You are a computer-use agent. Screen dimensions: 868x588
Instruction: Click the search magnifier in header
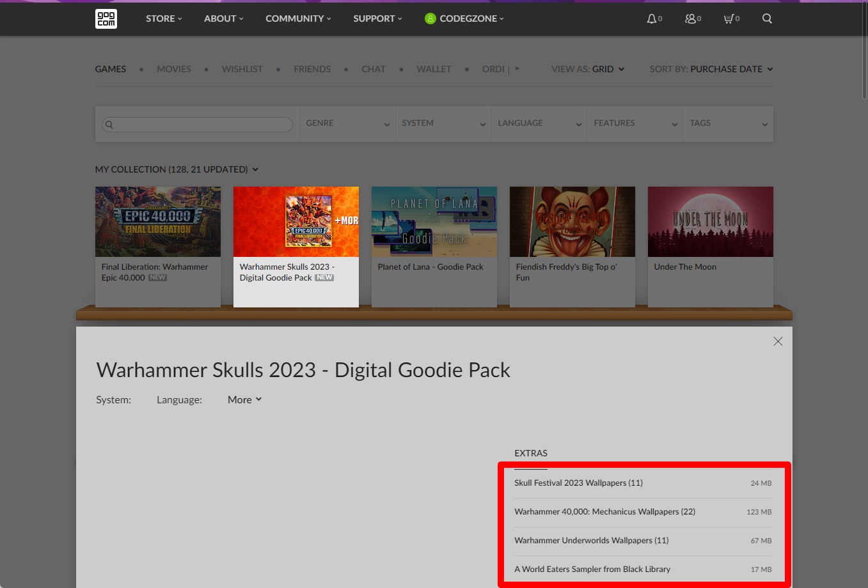[x=767, y=19]
